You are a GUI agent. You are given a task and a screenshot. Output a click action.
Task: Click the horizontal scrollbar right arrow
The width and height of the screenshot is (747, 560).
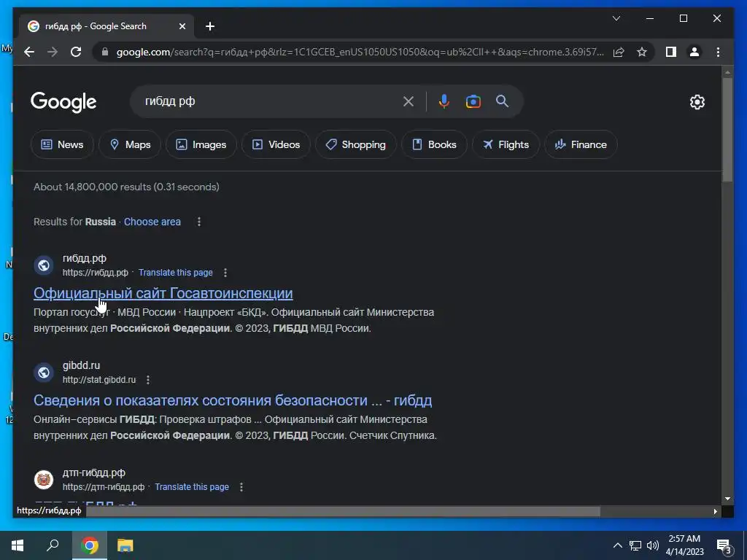point(716,511)
